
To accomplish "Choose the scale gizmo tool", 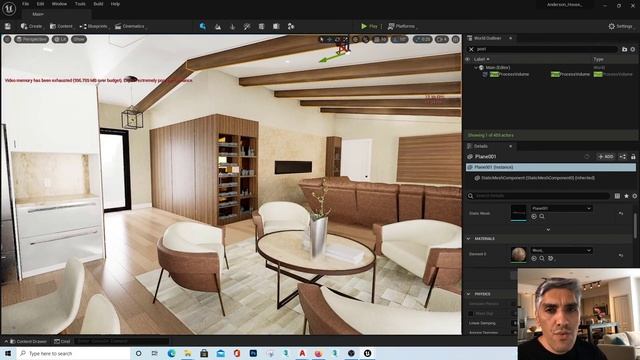I will (345, 39).
